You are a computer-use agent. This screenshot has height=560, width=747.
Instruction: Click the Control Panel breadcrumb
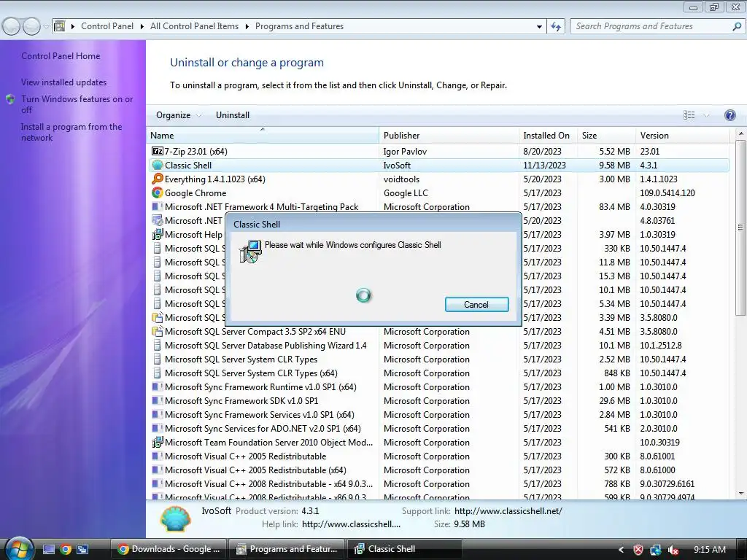[107, 26]
